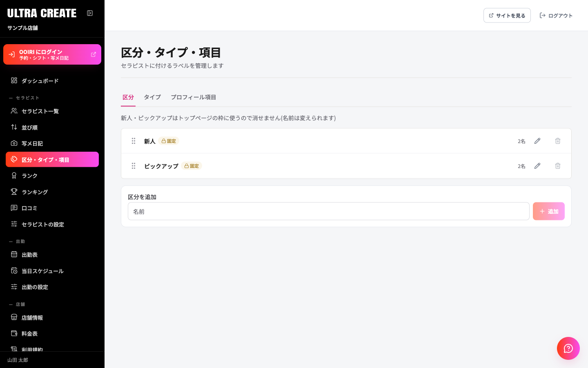
Task: Click the ログアウト button
Action: tap(556, 16)
